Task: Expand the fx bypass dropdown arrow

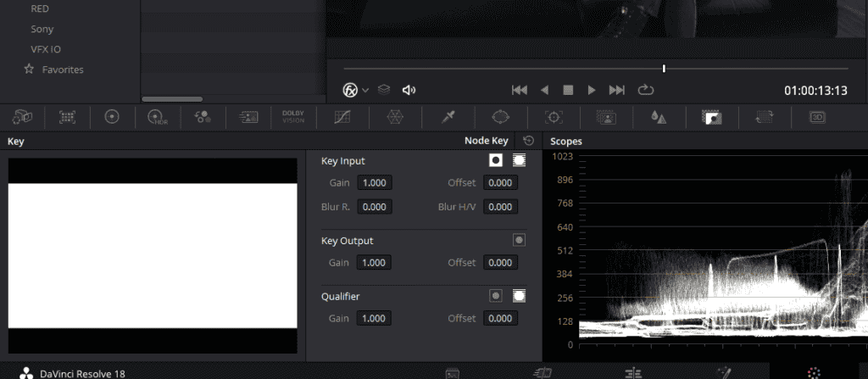Action: coord(365,91)
